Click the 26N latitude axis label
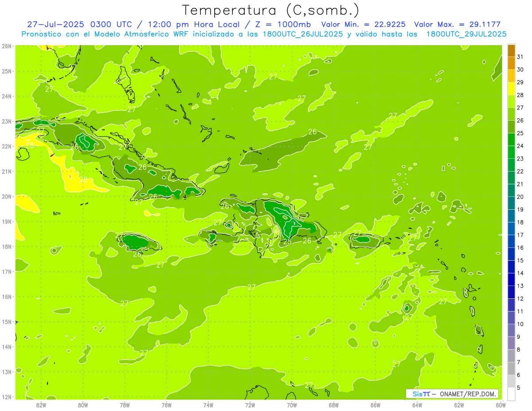Viewport: 532px width, 411px height. (7, 46)
